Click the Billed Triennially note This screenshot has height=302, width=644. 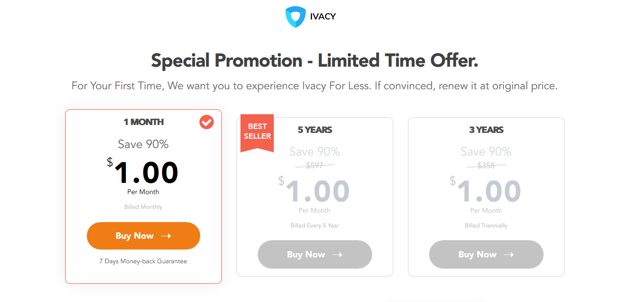[486, 226]
